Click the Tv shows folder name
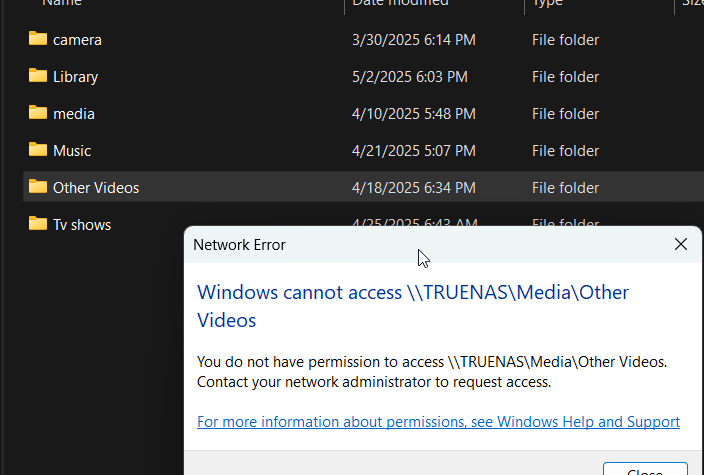Viewport: 704px width, 475px height. [x=82, y=224]
